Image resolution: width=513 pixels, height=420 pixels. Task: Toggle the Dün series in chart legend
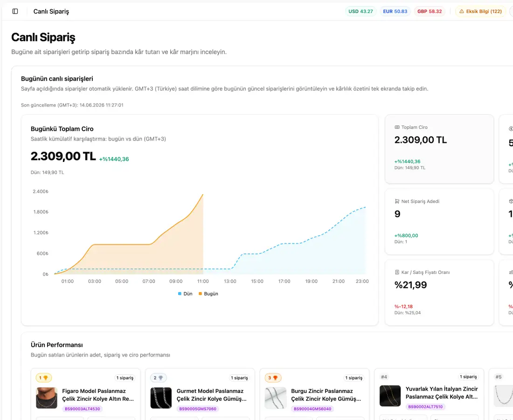[x=185, y=294]
